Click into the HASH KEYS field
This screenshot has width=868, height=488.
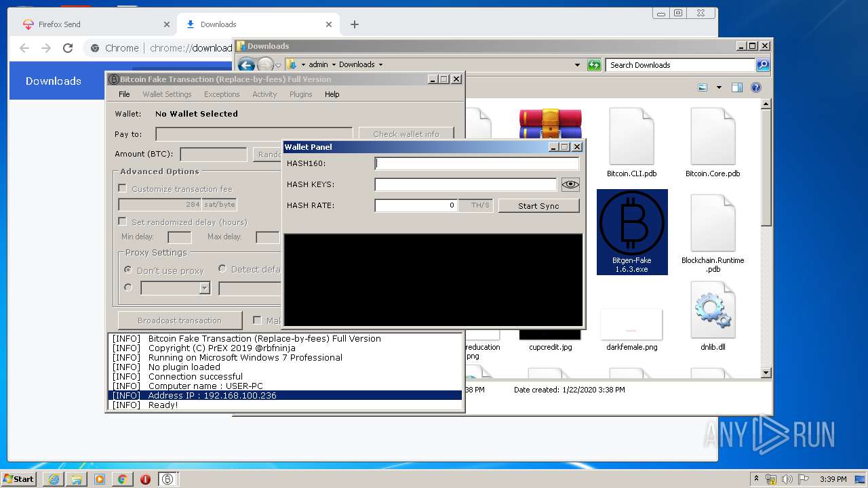pos(466,184)
